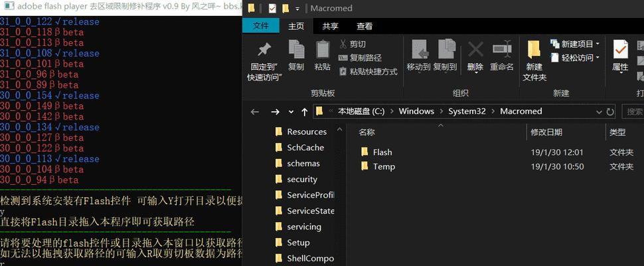Viewport: 644px width, 266px height.
Task: Switch to the Share (共享) tab
Action: (330, 27)
